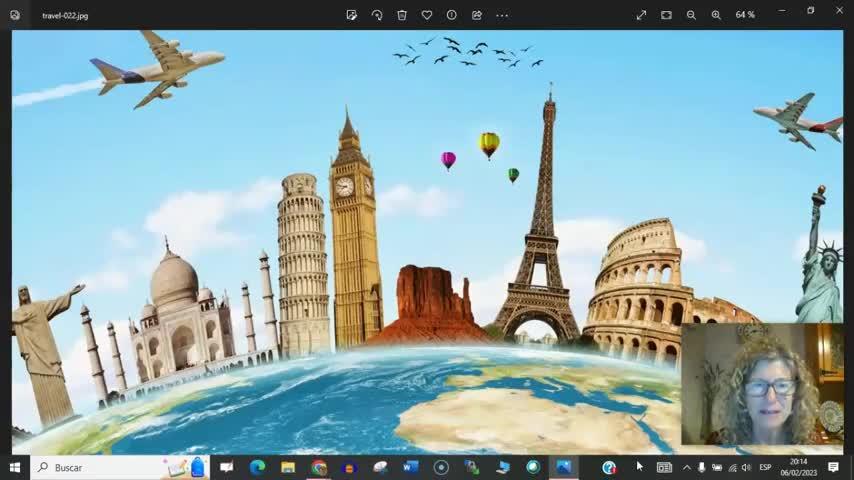Screen dimensions: 854x480
Task: Open File Explorer from taskbar
Action: tap(288, 467)
